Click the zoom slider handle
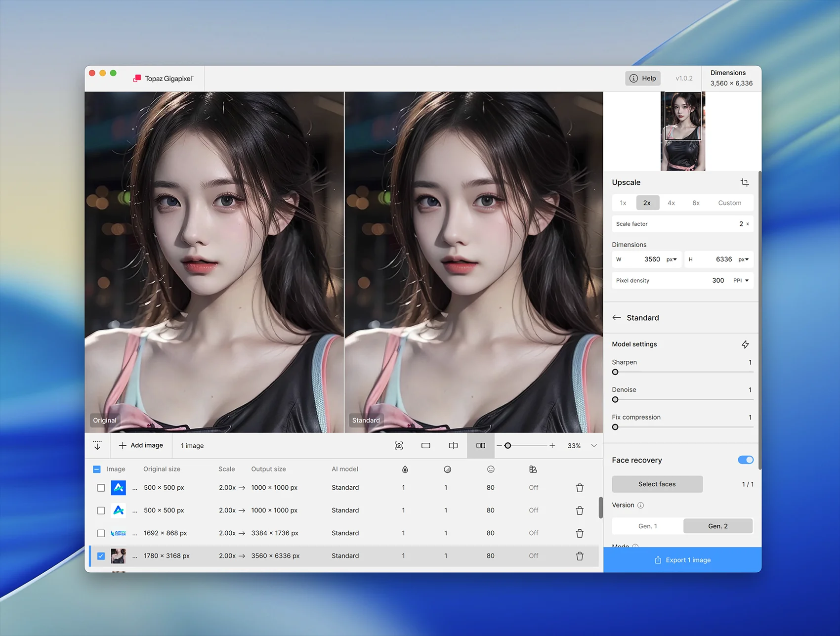This screenshot has width=840, height=636. 507,446
